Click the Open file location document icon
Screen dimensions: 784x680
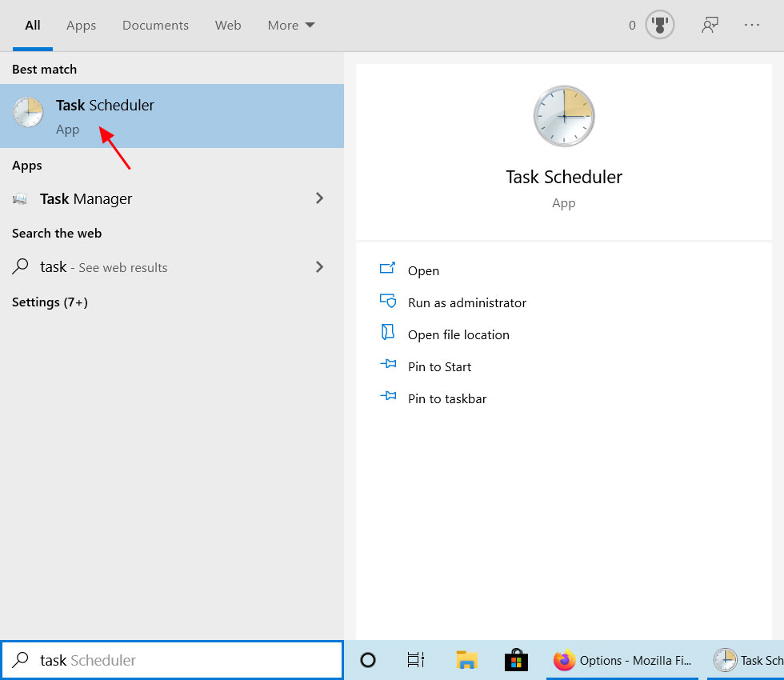(387, 332)
